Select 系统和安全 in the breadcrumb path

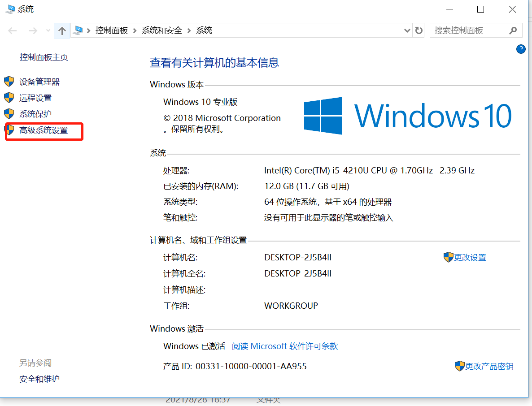tap(162, 30)
